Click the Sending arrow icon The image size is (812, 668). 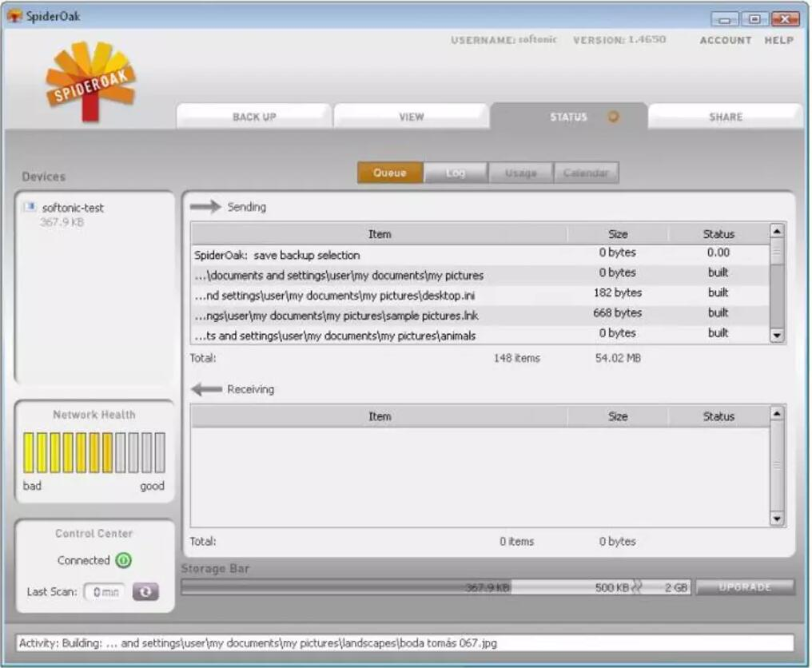coord(205,207)
